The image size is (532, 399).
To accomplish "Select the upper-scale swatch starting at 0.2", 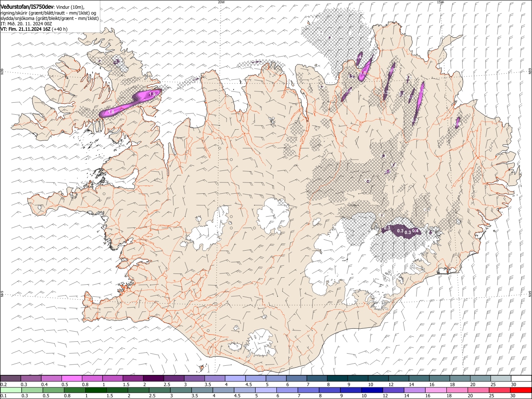I will click(x=10, y=378).
